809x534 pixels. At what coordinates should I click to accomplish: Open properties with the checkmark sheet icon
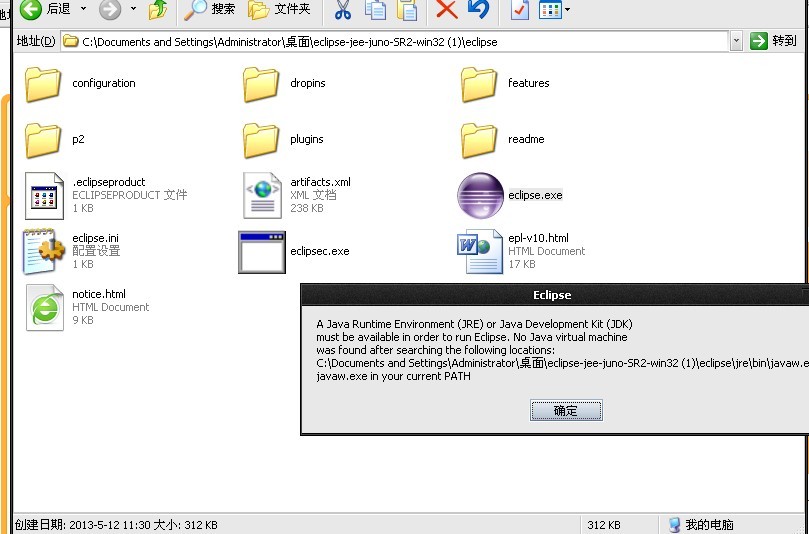(519, 9)
